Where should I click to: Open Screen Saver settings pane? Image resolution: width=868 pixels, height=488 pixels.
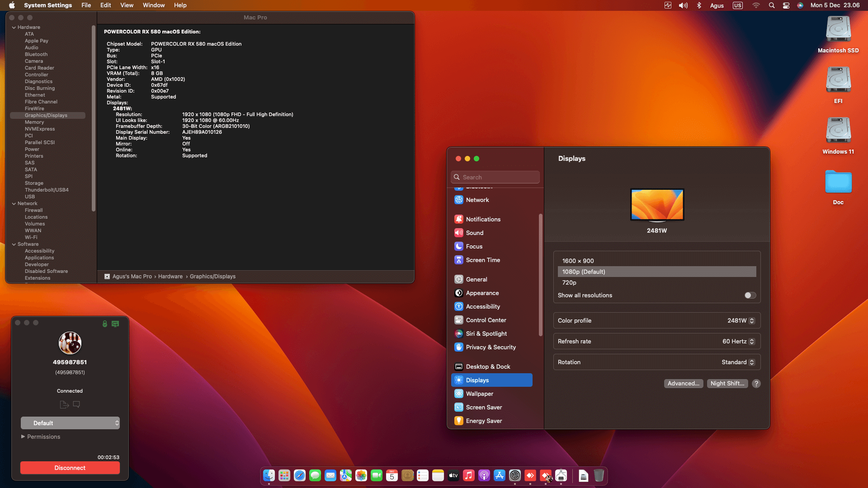point(484,407)
